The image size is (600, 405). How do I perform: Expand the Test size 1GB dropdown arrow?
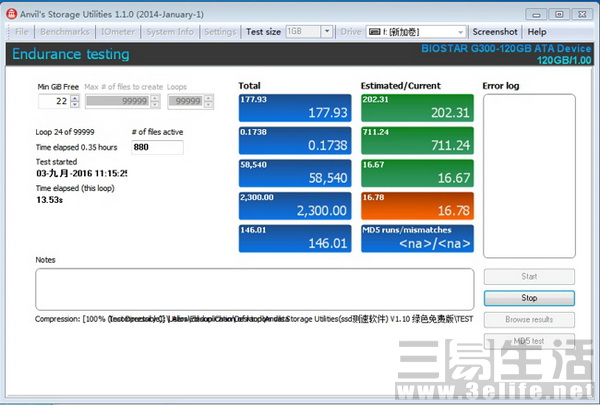click(327, 31)
